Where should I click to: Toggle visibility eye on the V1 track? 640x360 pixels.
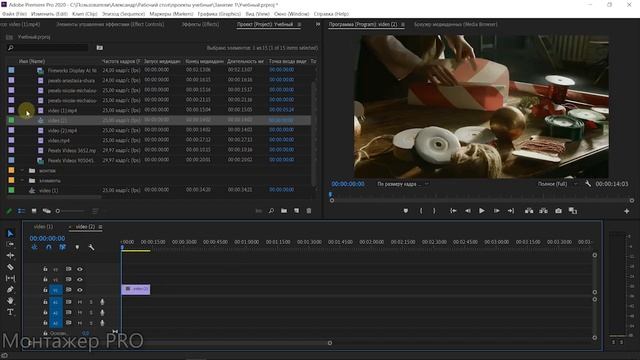[80, 290]
